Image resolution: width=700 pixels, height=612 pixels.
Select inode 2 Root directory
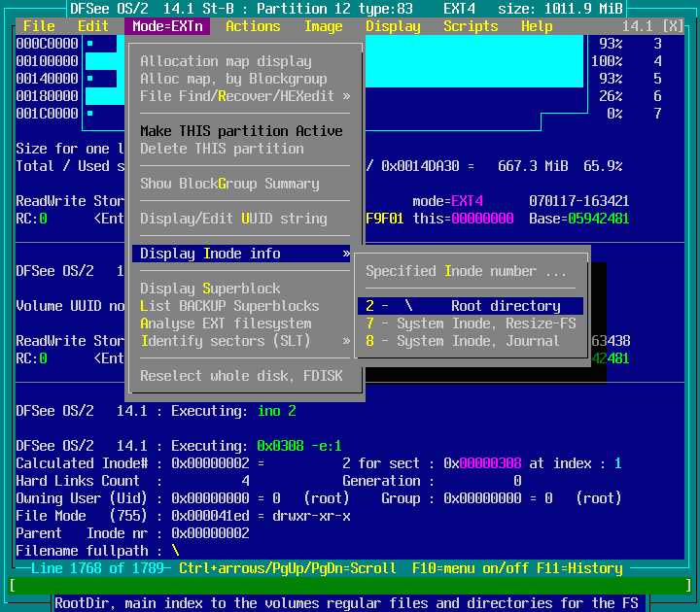(x=471, y=306)
